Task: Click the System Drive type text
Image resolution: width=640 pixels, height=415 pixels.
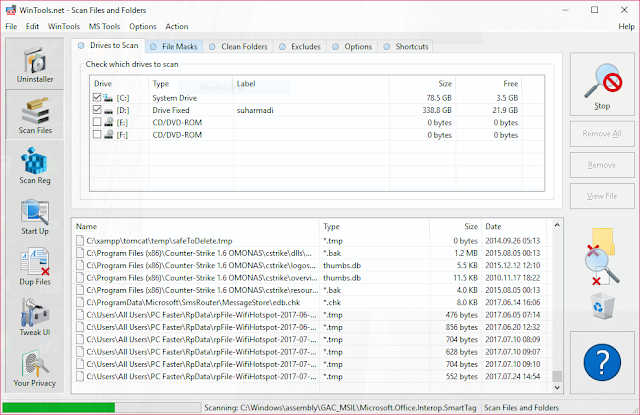Action: (x=175, y=98)
